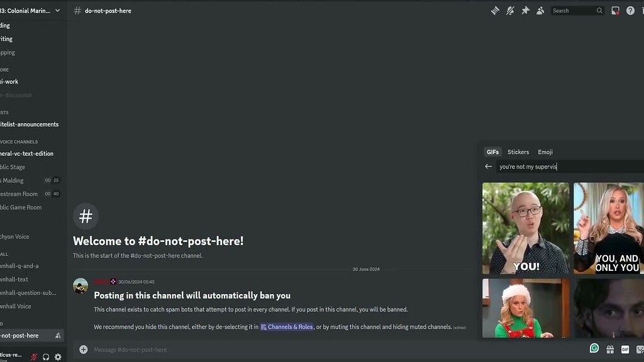Open the gift picker in the message bar

pyautogui.click(x=610, y=349)
